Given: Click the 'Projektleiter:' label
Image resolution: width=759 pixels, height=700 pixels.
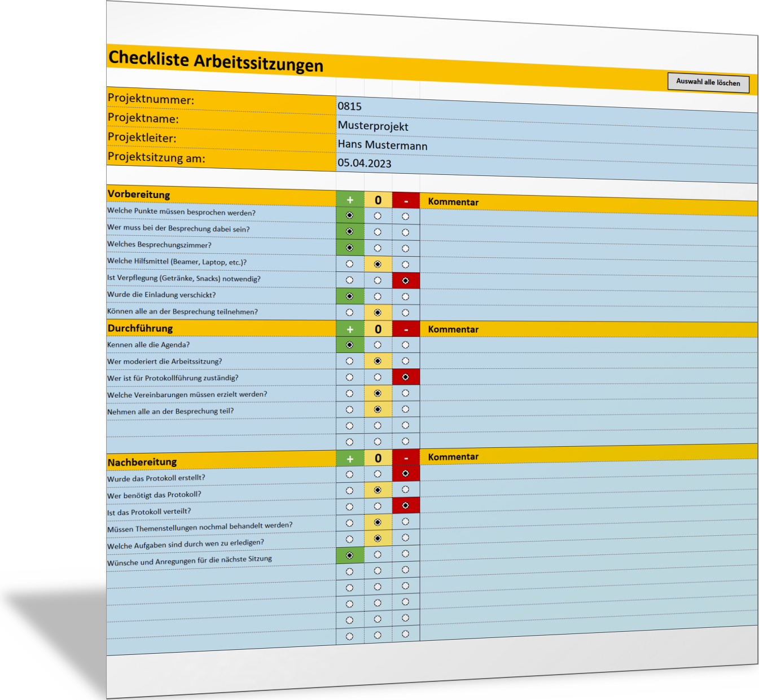Looking at the screenshot, I should click(x=142, y=138).
